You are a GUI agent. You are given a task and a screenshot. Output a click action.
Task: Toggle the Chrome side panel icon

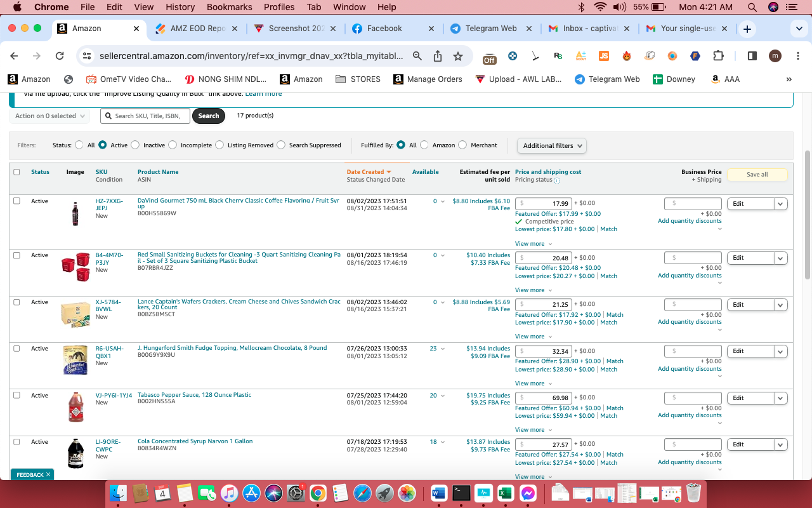point(752,56)
